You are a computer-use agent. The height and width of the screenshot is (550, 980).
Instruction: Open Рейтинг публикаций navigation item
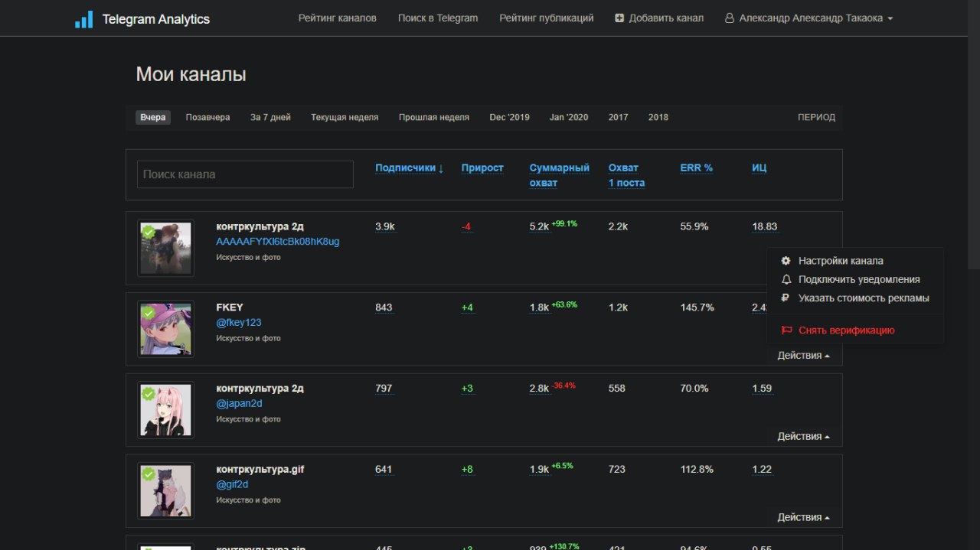[x=547, y=18]
